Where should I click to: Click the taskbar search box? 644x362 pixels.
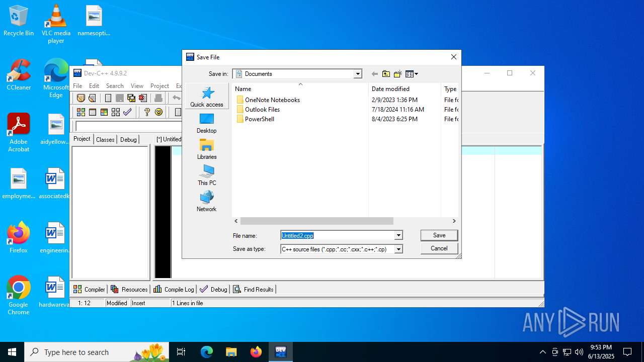(97, 352)
